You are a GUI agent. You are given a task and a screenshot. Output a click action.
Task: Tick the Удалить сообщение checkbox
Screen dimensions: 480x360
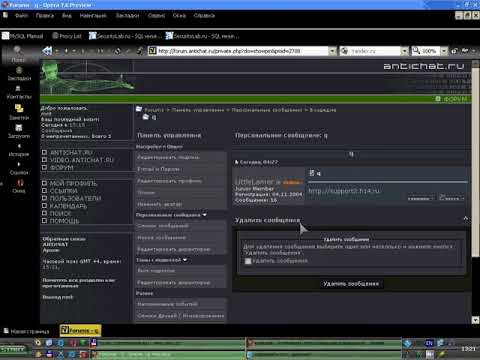click(x=248, y=261)
